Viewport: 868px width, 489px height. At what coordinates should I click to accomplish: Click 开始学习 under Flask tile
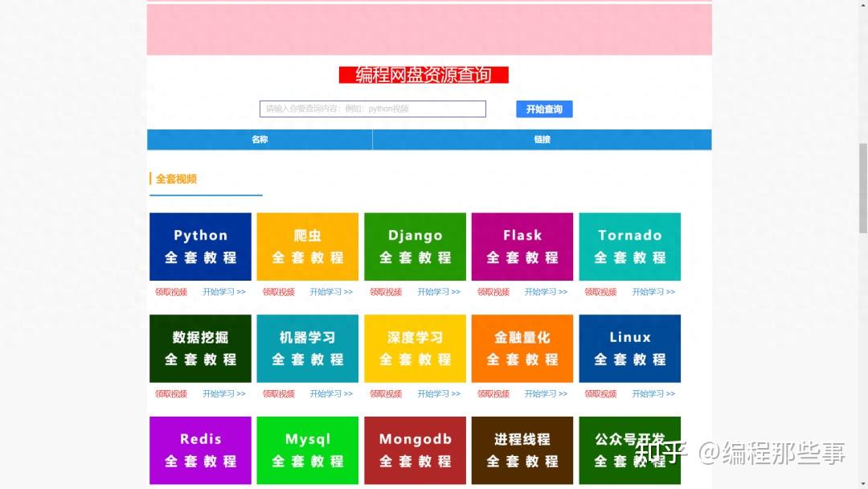coord(546,292)
